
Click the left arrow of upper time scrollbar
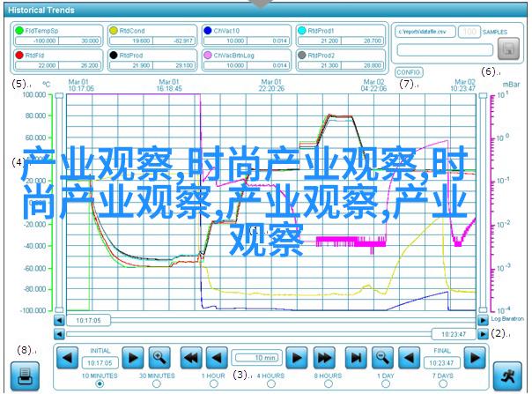coord(59,320)
